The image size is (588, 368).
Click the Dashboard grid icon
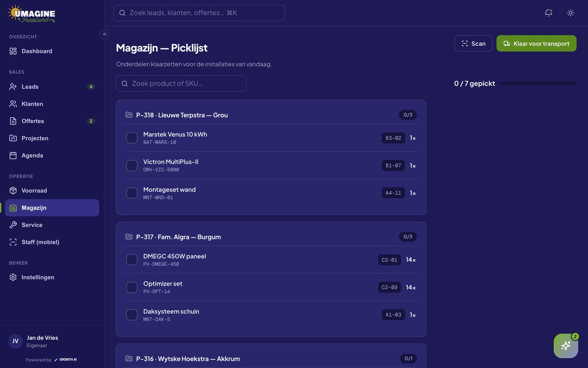pos(13,51)
